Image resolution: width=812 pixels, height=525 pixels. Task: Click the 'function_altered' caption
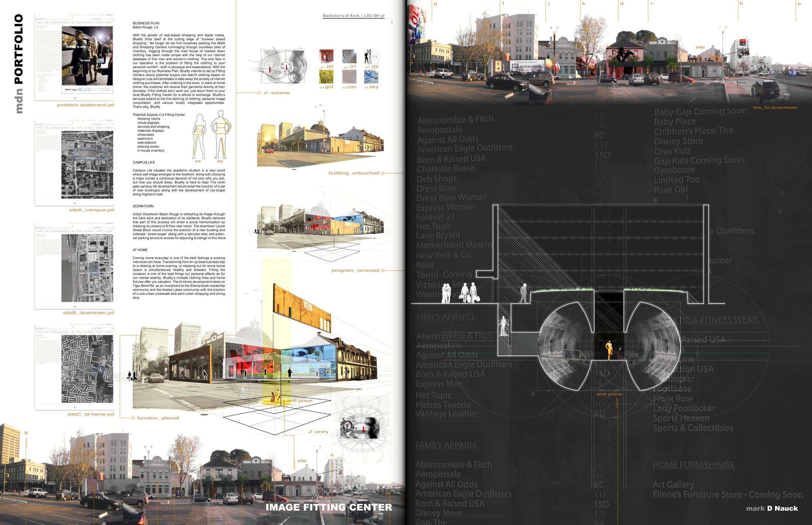coord(158,418)
